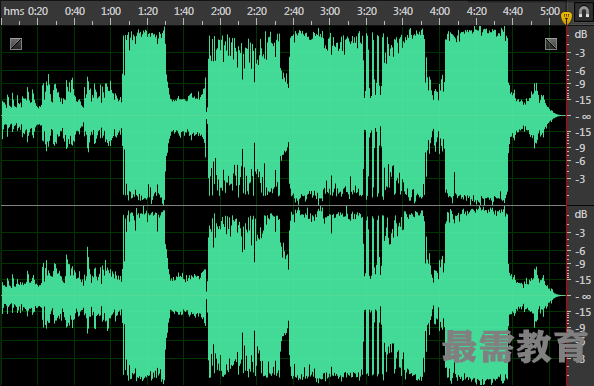594x386 pixels.
Task: Click the top -3 mark on the upper amplitude scale
Action: coord(580,53)
